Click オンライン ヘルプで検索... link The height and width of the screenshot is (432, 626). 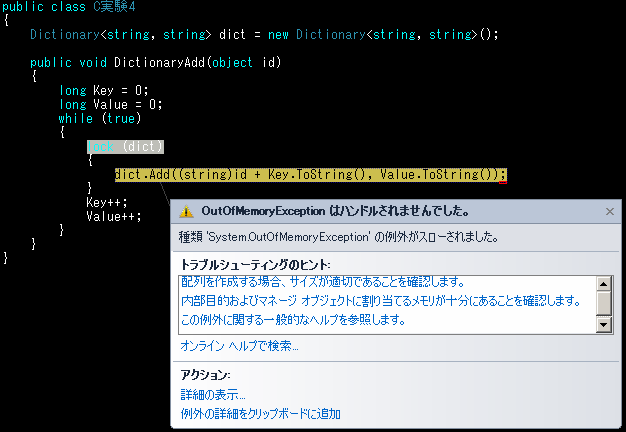click(x=239, y=346)
